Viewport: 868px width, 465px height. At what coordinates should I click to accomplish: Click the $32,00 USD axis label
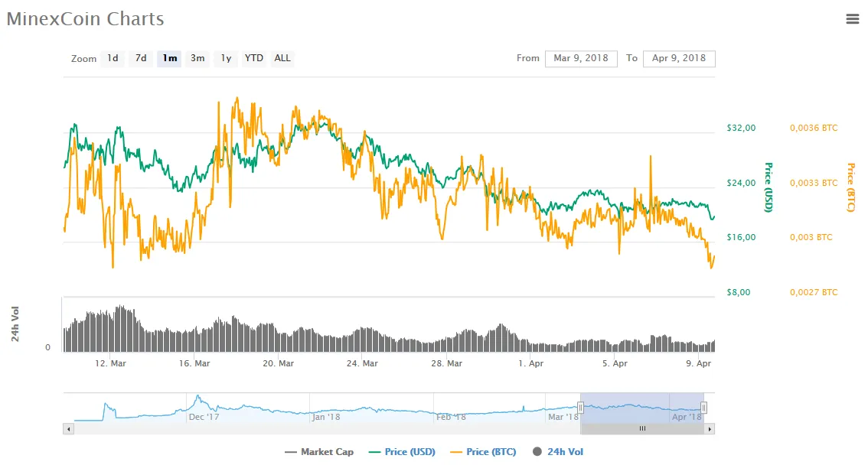coord(741,128)
